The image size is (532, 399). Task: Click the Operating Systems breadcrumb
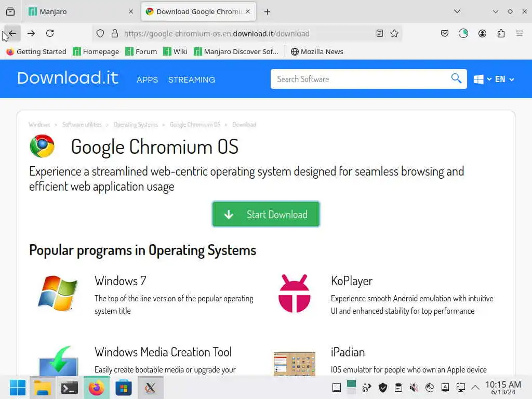(136, 125)
